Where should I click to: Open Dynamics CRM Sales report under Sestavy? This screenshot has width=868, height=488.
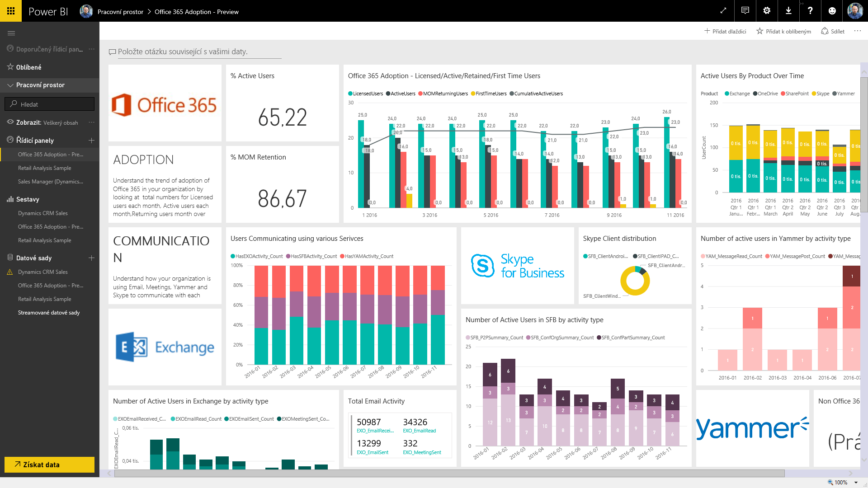(x=43, y=213)
